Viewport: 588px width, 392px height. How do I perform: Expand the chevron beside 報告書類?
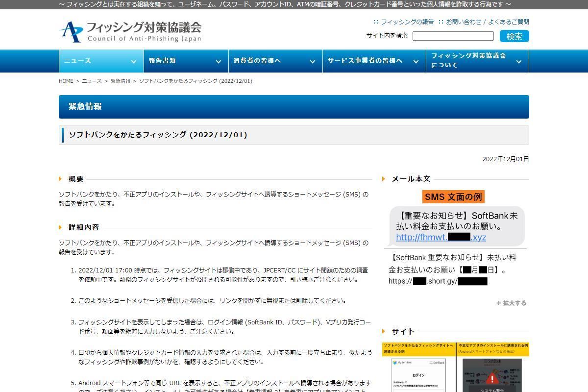click(x=219, y=61)
